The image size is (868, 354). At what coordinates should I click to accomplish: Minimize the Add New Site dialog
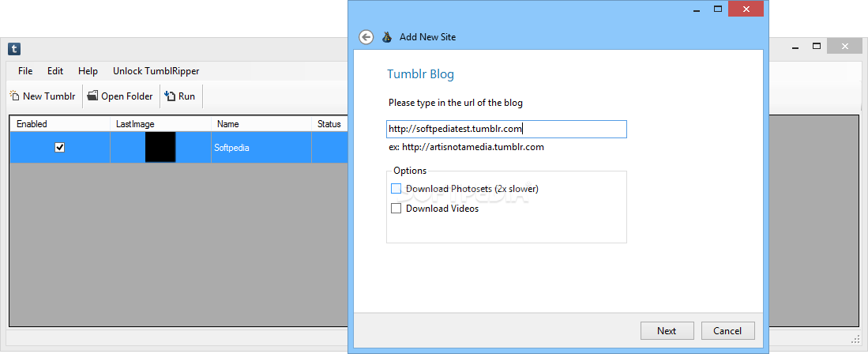pyautogui.click(x=697, y=9)
